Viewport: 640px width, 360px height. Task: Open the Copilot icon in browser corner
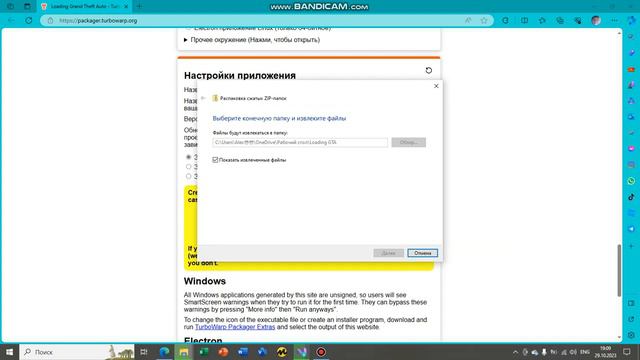tap(631, 20)
